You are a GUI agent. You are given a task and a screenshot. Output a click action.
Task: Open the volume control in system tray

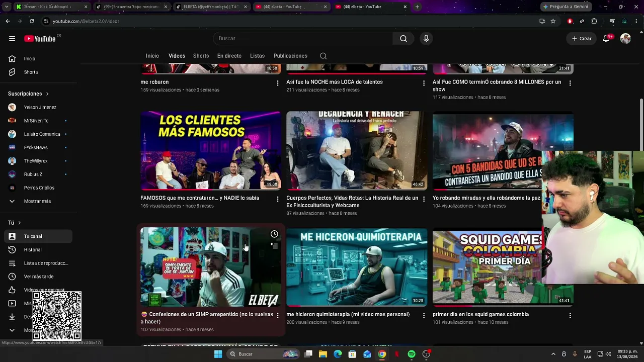tap(608, 354)
